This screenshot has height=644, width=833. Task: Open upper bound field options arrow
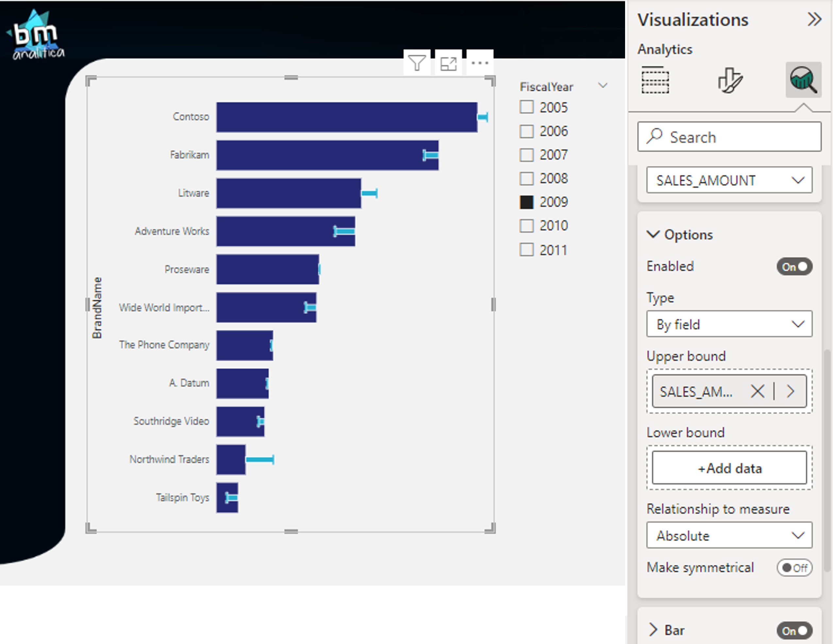point(790,391)
